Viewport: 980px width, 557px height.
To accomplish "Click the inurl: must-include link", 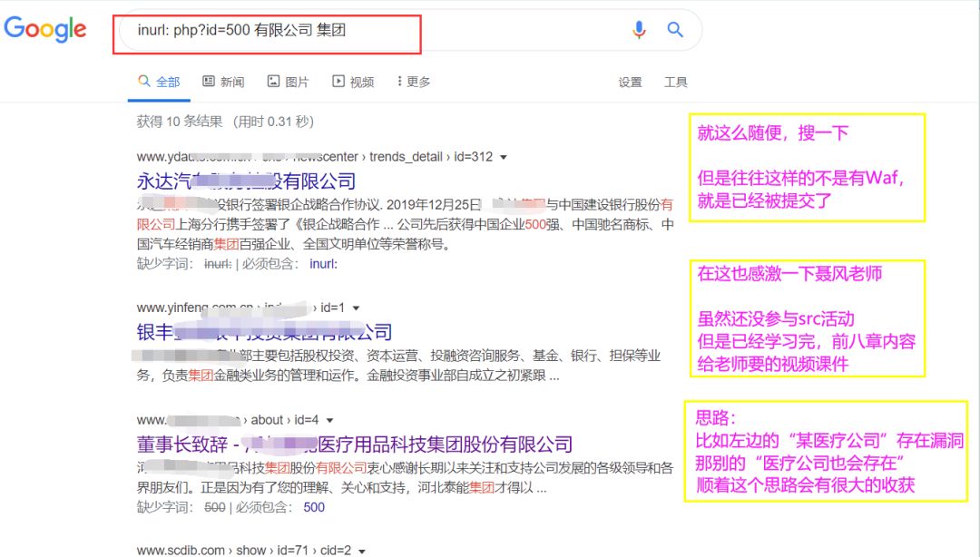I will click(x=324, y=266).
